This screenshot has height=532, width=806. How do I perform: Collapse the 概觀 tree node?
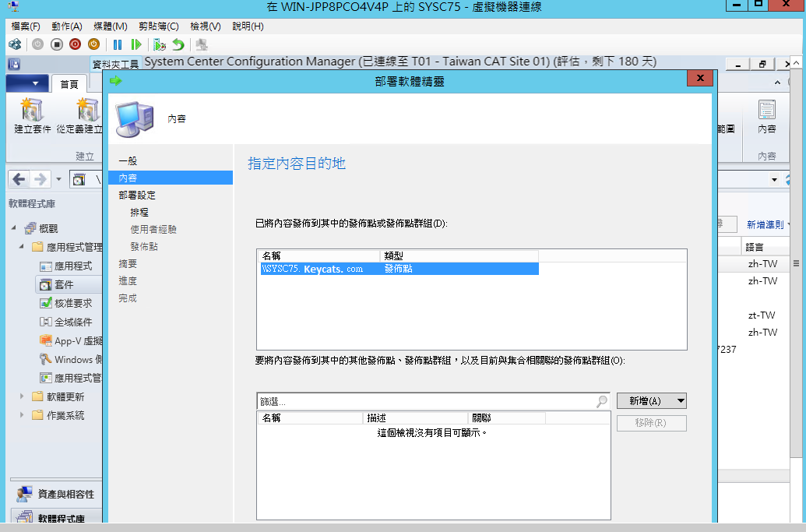click(13, 227)
